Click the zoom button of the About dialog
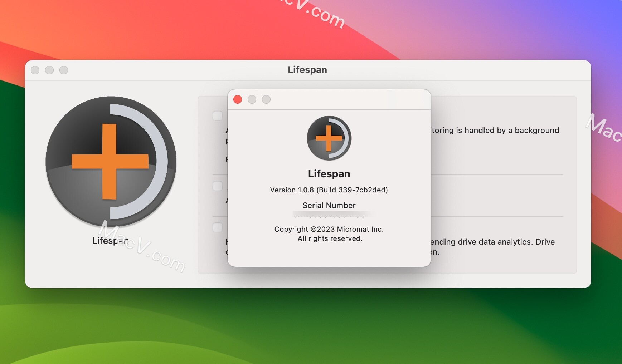Screen dimensions: 622x364 click(266, 99)
